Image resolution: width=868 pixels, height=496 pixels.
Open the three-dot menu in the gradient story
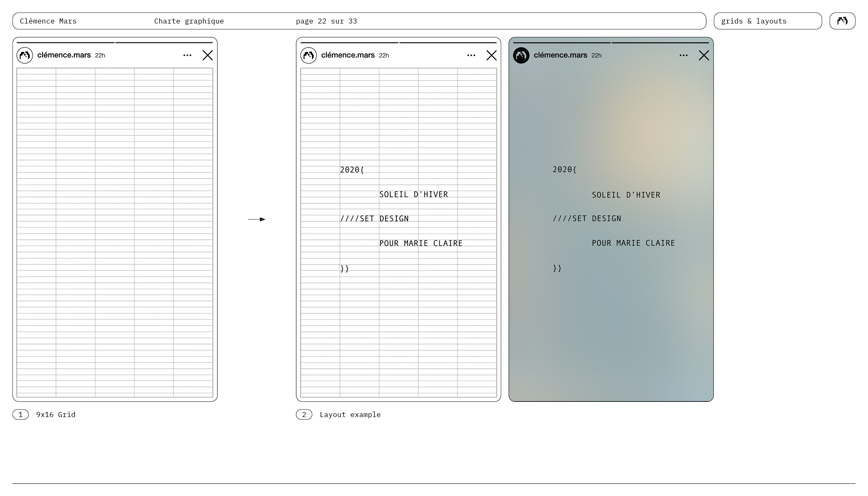(684, 55)
